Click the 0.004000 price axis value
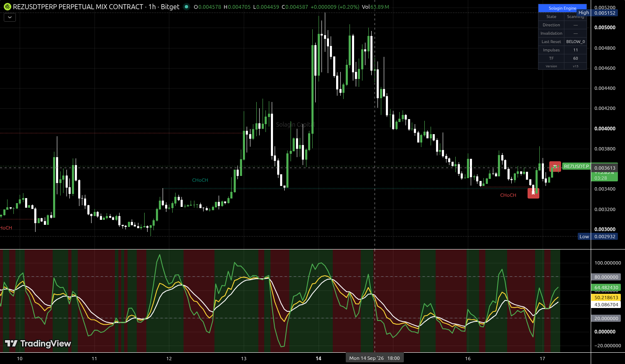The width and height of the screenshot is (625, 364). coord(605,129)
